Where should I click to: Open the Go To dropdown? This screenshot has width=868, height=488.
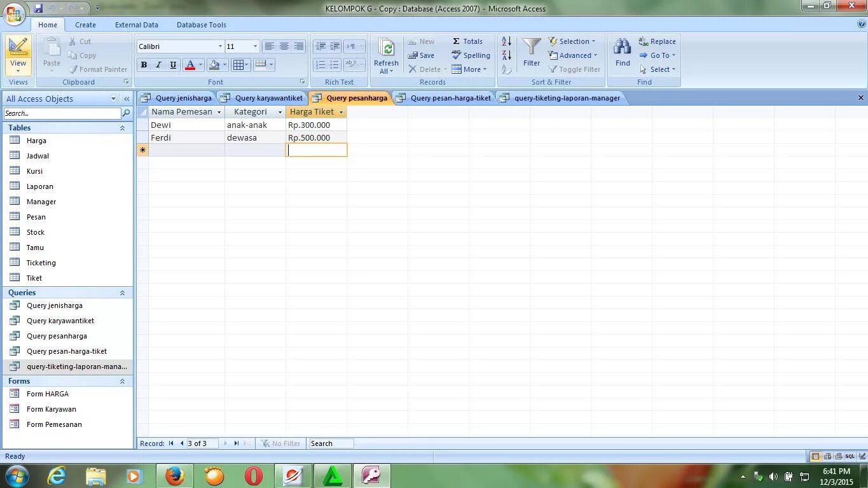pyautogui.click(x=658, y=55)
